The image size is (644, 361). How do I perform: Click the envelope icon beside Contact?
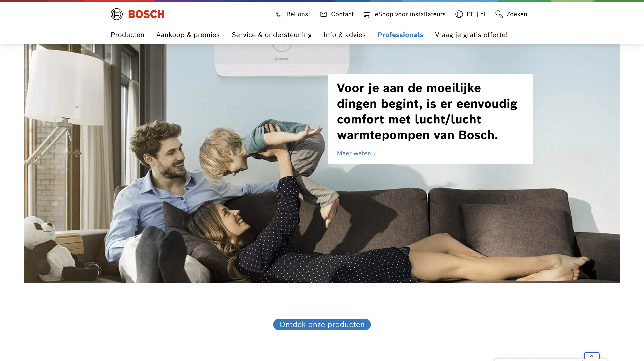tap(323, 14)
